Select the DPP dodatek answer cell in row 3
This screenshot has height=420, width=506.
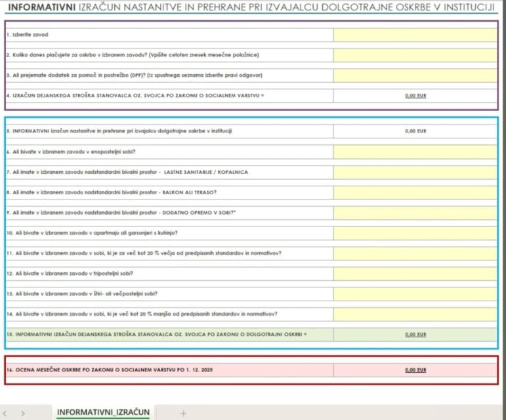(x=415, y=75)
